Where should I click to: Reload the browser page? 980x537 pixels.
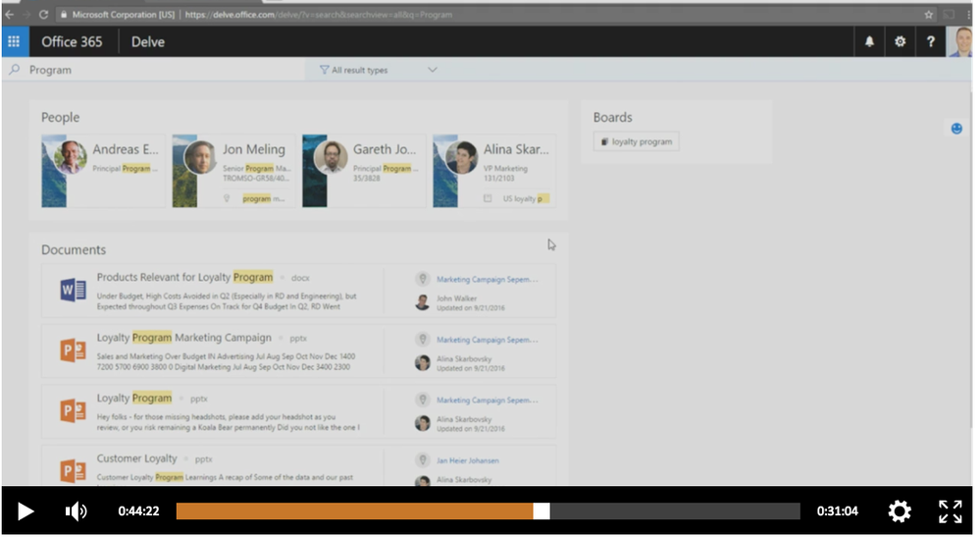[43, 15]
